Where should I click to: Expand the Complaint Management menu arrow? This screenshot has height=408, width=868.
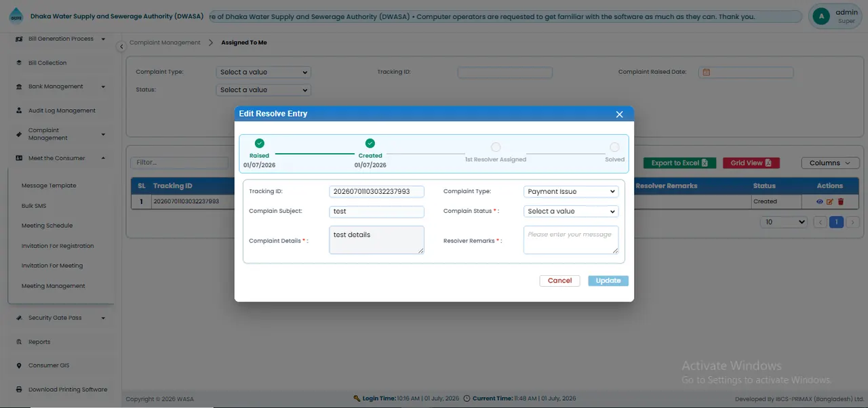pos(103,134)
